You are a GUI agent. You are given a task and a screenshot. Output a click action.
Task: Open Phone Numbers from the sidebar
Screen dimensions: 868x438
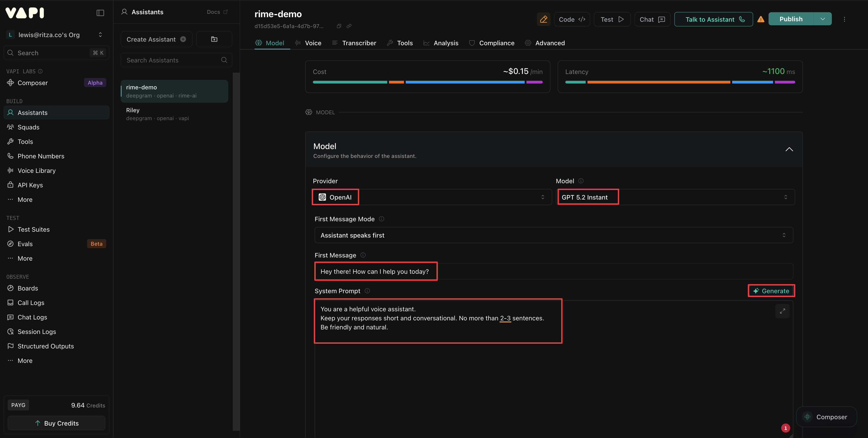(41, 156)
